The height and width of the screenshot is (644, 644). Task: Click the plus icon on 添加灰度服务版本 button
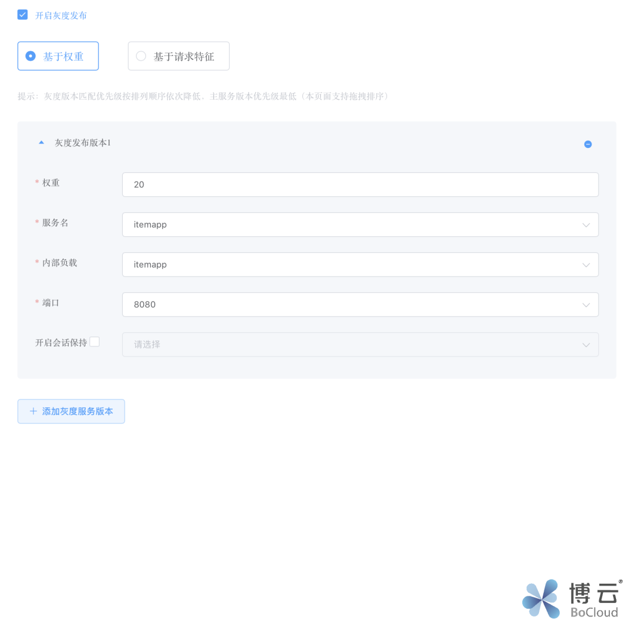click(x=33, y=411)
